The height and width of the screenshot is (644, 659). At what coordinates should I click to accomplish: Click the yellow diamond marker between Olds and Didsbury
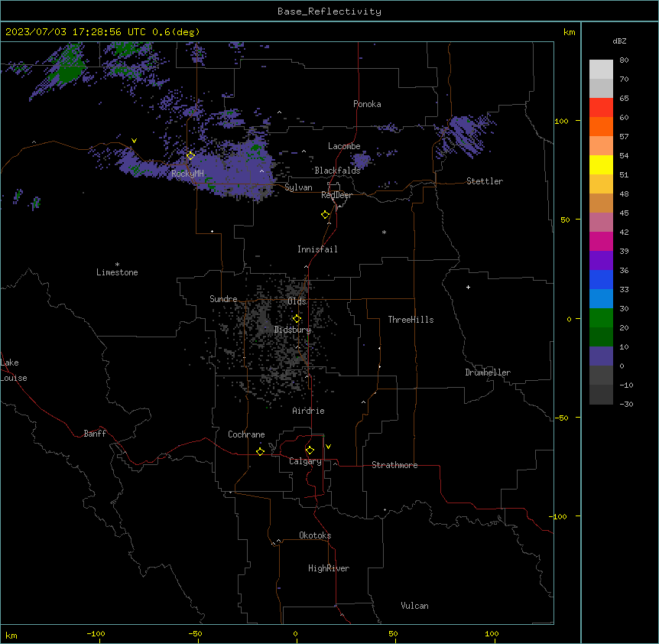pyautogui.click(x=297, y=318)
